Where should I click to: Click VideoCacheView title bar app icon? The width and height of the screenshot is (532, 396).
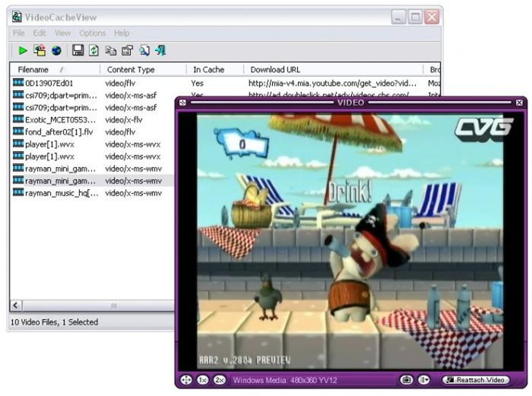[x=17, y=17]
